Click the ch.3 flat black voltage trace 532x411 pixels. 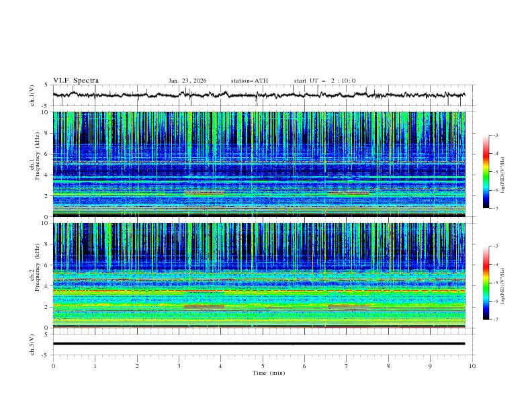pyautogui.click(x=259, y=344)
